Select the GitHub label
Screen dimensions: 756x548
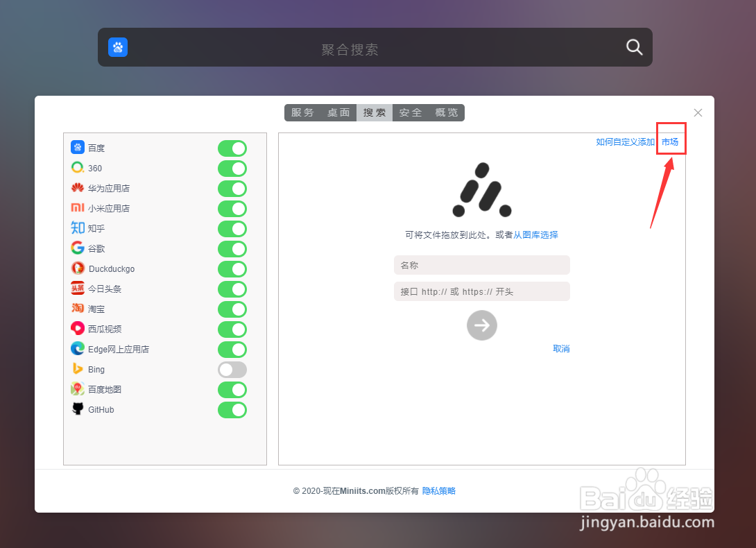point(101,409)
